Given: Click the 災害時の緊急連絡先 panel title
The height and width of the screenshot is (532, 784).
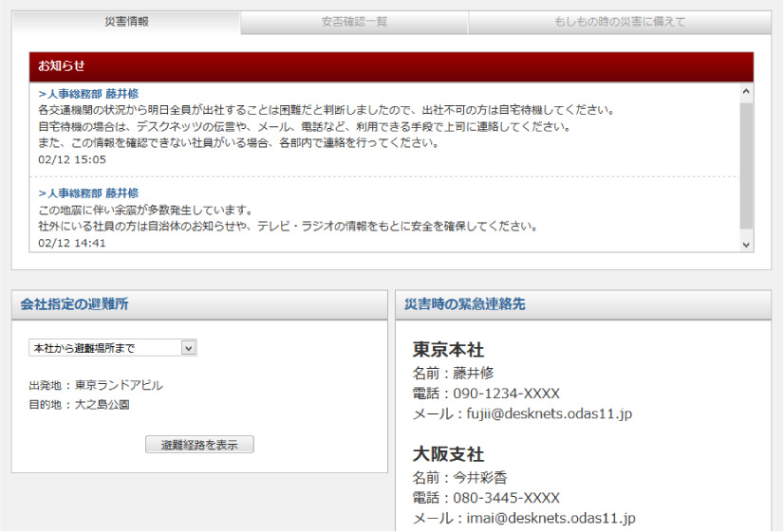Looking at the screenshot, I should [x=464, y=303].
